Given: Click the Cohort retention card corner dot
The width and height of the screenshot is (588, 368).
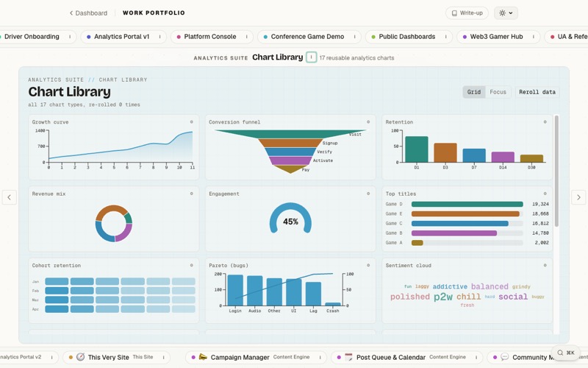Looking at the screenshot, I should pyautogui.click(x=191, y=266).
